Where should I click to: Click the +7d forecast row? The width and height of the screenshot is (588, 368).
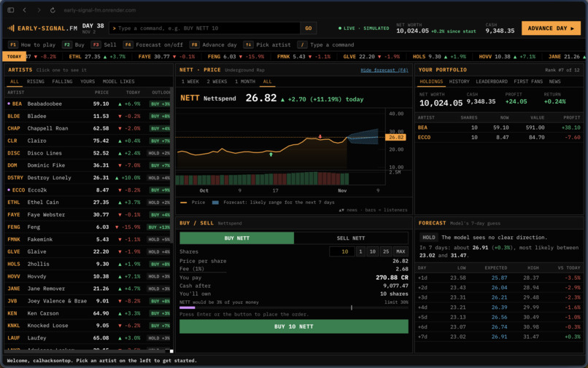coord(499,337)
